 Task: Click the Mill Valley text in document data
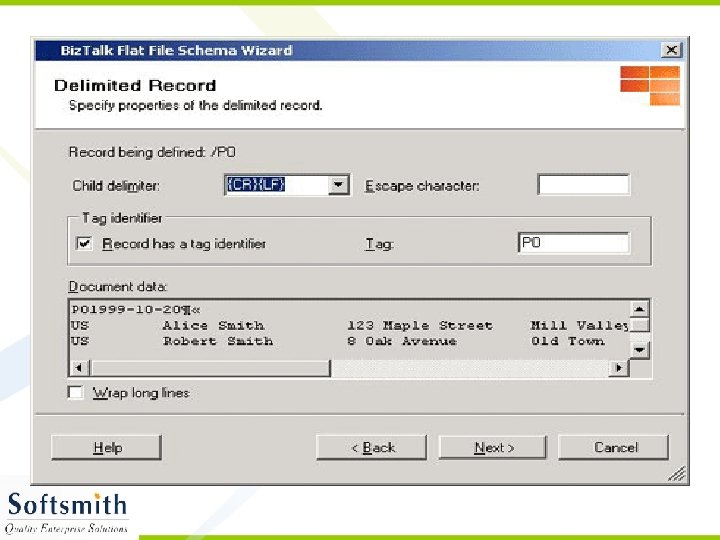pos(579,326)
